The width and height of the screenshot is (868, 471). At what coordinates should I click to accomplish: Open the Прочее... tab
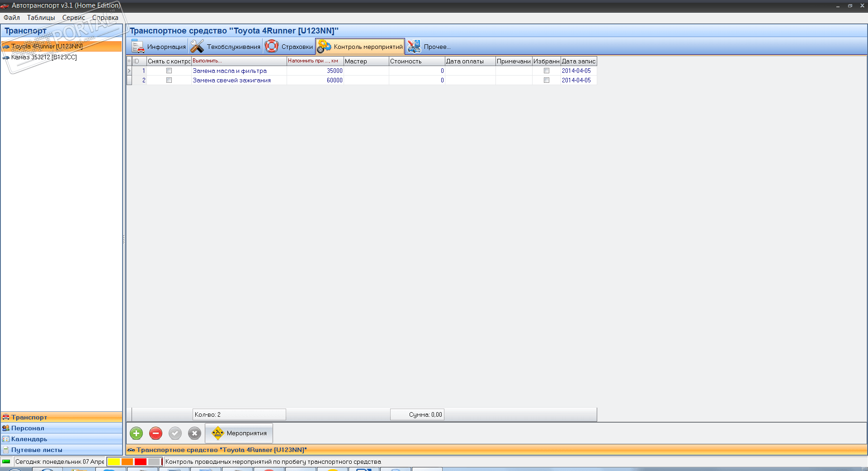(x=429, y=47)
